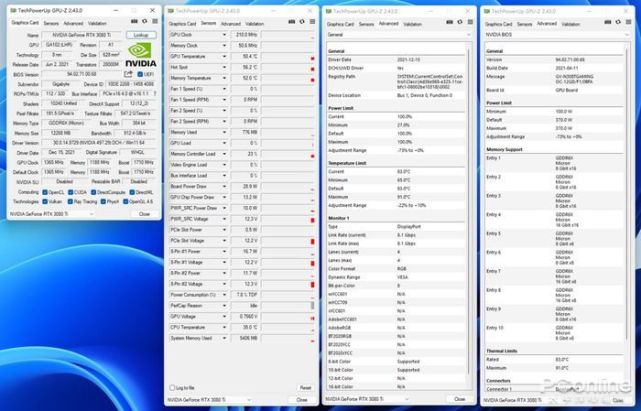The height and width of the screenshot is (411, 641).
Task: Open the General section dropdown in Advanced window
Action: (x=398, y=35)
